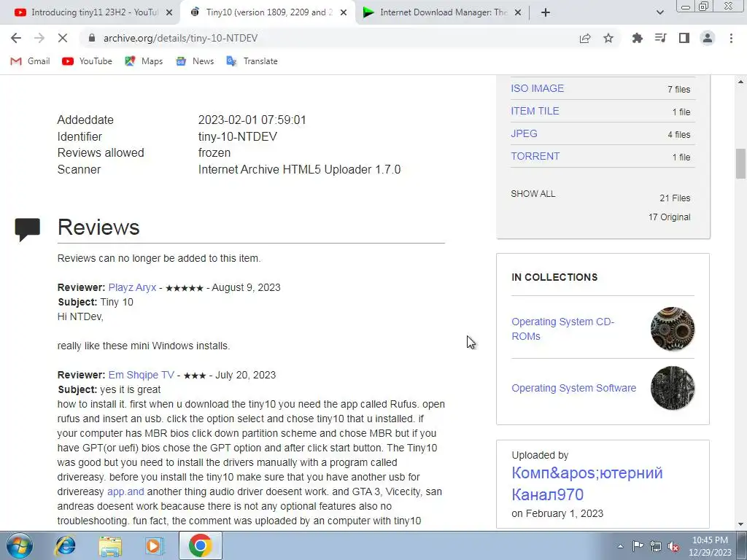Viewport: 747px width, 560px height.
Task: Open the network tray icon
Action: coord(656,546)
